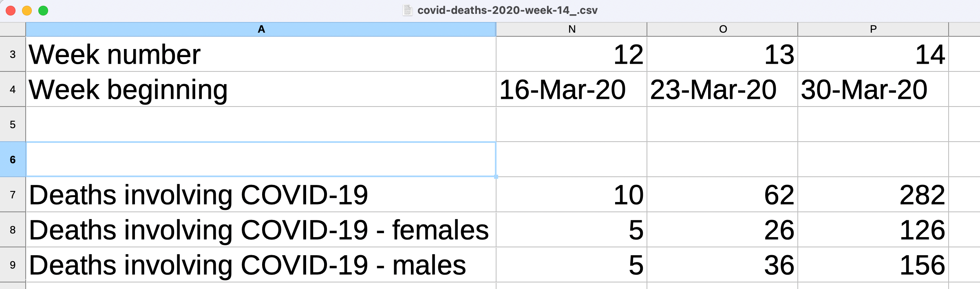Screen dimensions: 980x289
Task: Select the cell with value 282
Action: point(873,195)
